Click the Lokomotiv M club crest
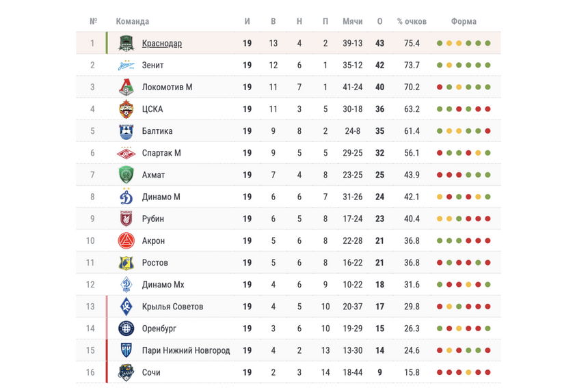Screen dimensions: 588x392 126,87
